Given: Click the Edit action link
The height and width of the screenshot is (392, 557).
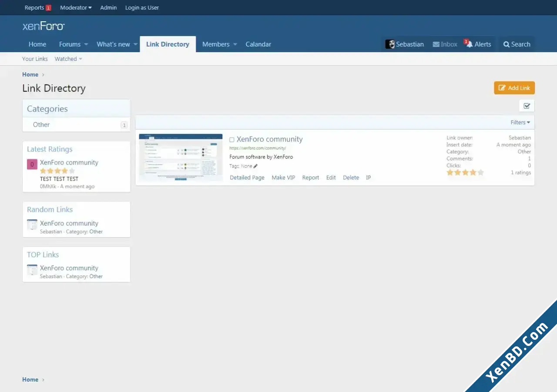Looking at the screenshot, I should click(x=331, y=178).
